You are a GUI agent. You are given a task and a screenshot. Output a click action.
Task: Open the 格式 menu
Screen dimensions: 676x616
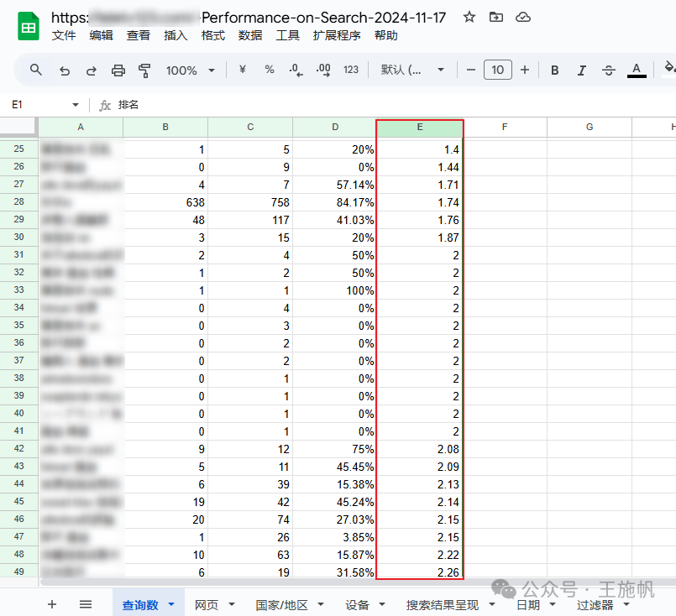pyautogui.click(x=213, y=35)
